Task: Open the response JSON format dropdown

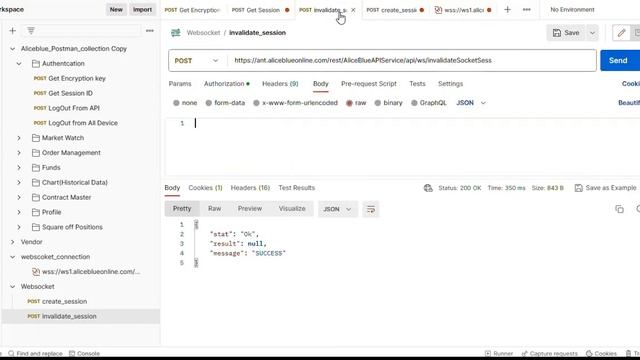Action: coord(337,209)
